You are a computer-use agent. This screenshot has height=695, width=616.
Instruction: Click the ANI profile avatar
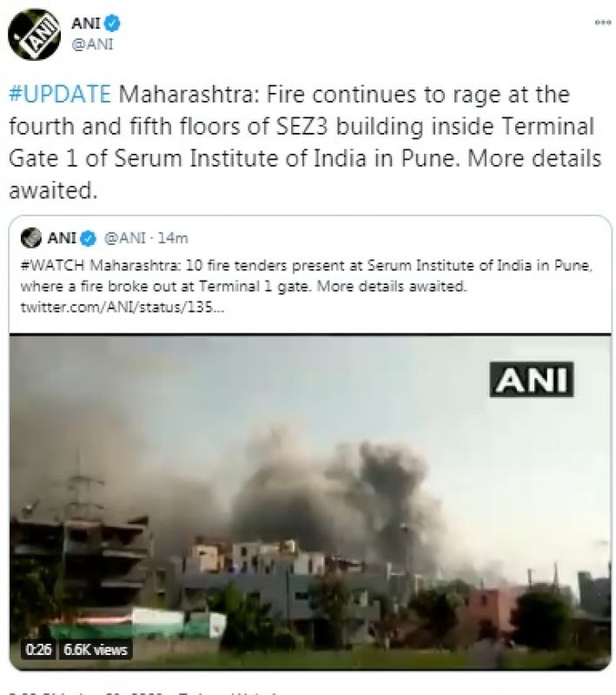coord(34,34)
